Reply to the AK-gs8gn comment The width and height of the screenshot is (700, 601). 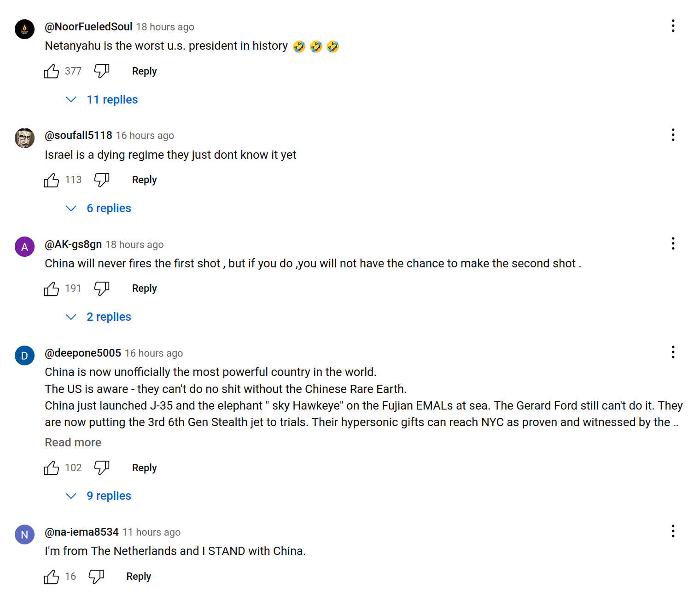[x=144, y=289]
